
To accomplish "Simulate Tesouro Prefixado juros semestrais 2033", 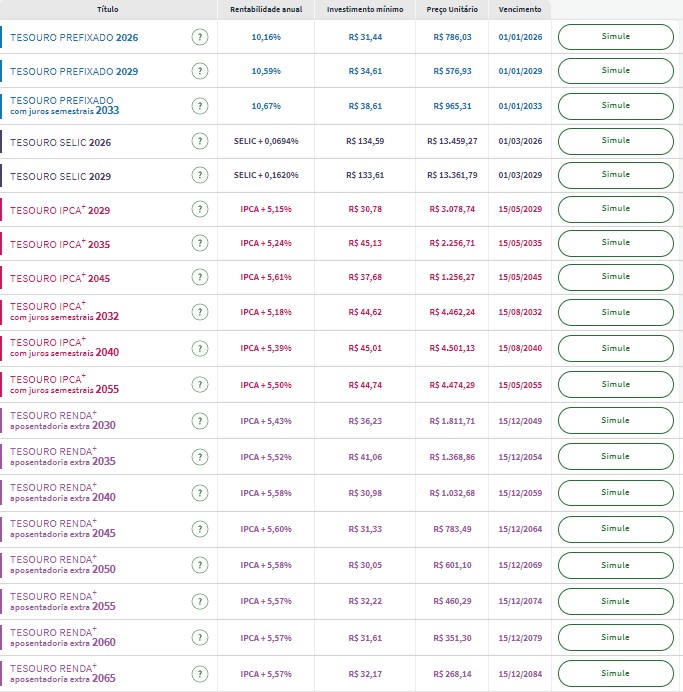I will [615, 106].
